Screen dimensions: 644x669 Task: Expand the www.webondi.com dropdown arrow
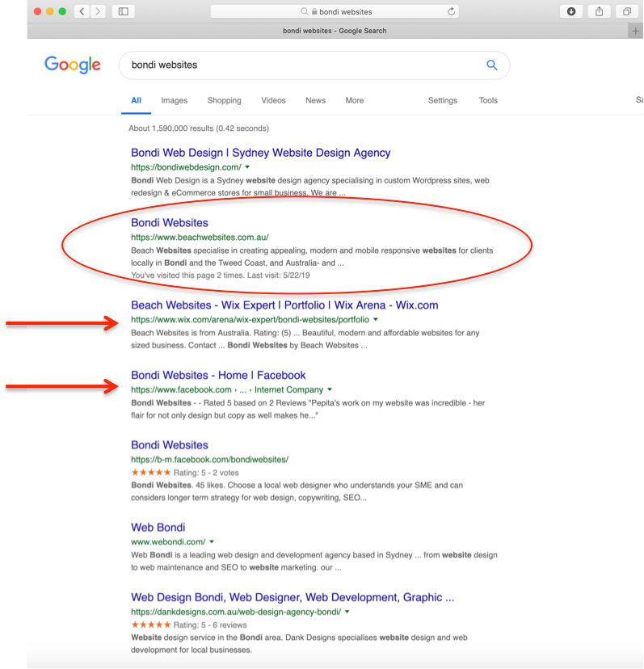pyautogui.click(x=212, y=541)
